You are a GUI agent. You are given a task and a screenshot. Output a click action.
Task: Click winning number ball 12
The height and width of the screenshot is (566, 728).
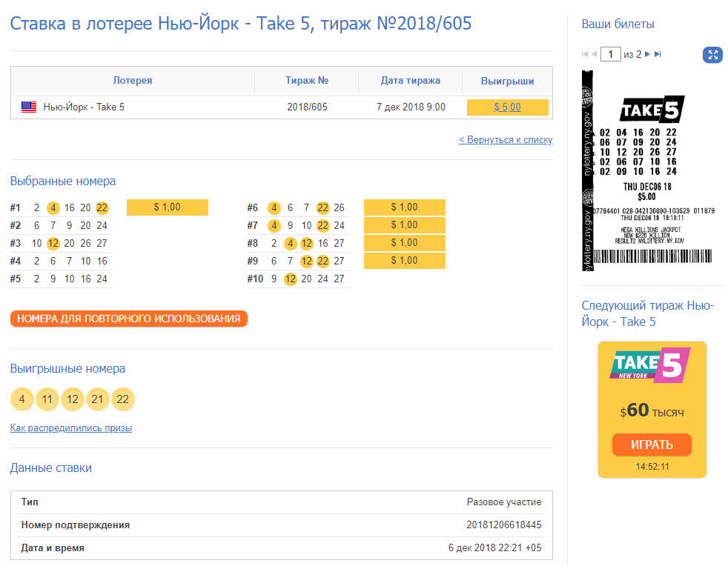pos(72,399)
